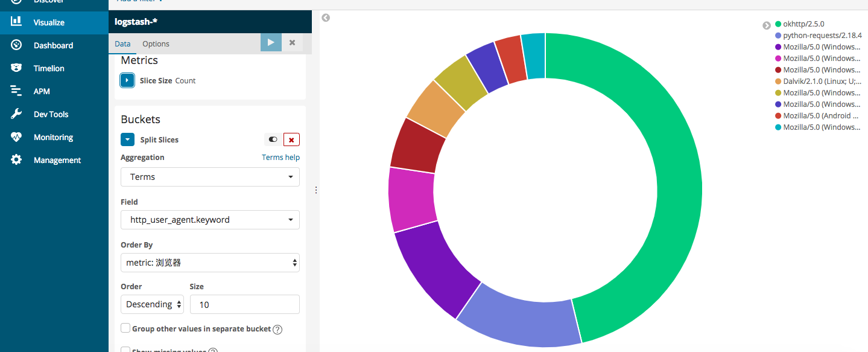Viewport: 868px width, 352px height.
Task: Check Group other values in separate bucket
Action: point(125,328)
